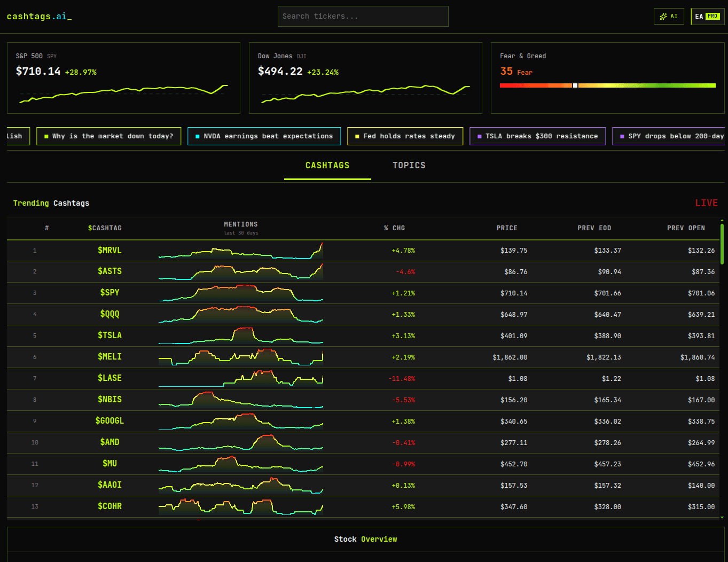Click the cashtags.ai logo
This screenshot has width=728, height=562.
[x=39, y=16]
